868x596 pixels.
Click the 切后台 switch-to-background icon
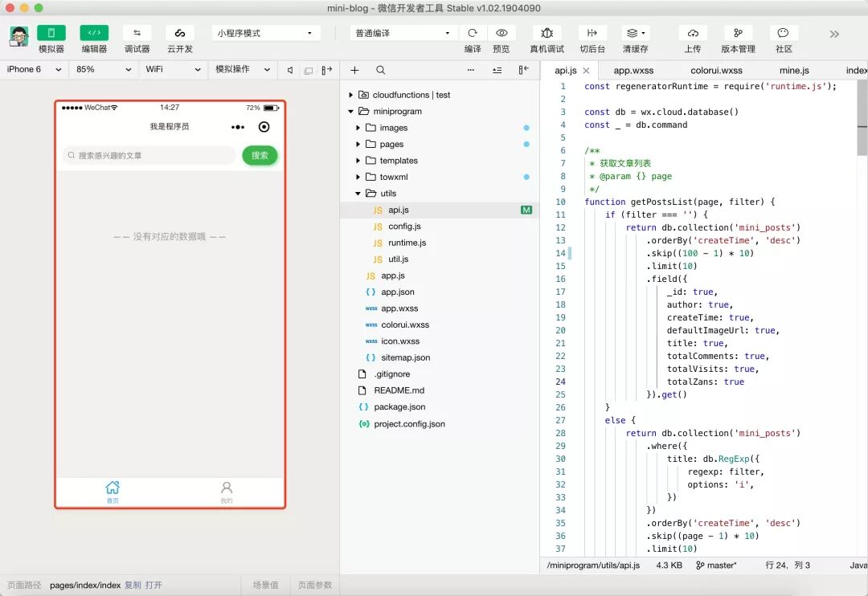pyautogui.click(x=592, y=33)
